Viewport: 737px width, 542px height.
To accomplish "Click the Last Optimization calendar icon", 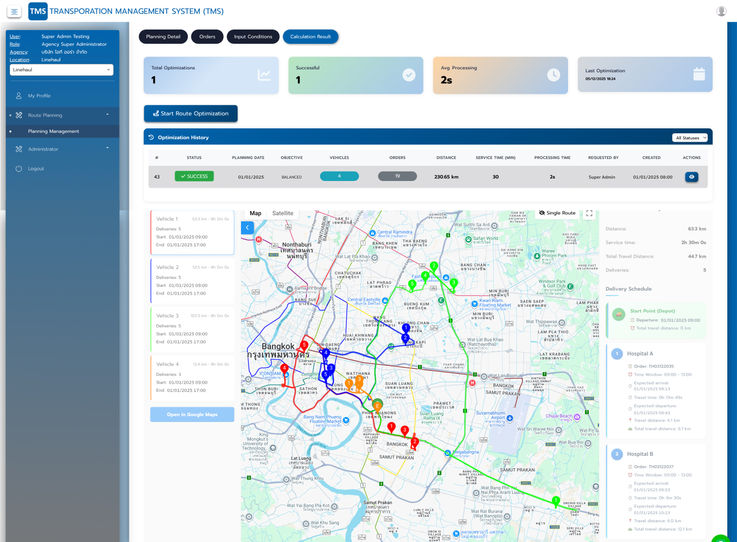I will coord(699,74).
